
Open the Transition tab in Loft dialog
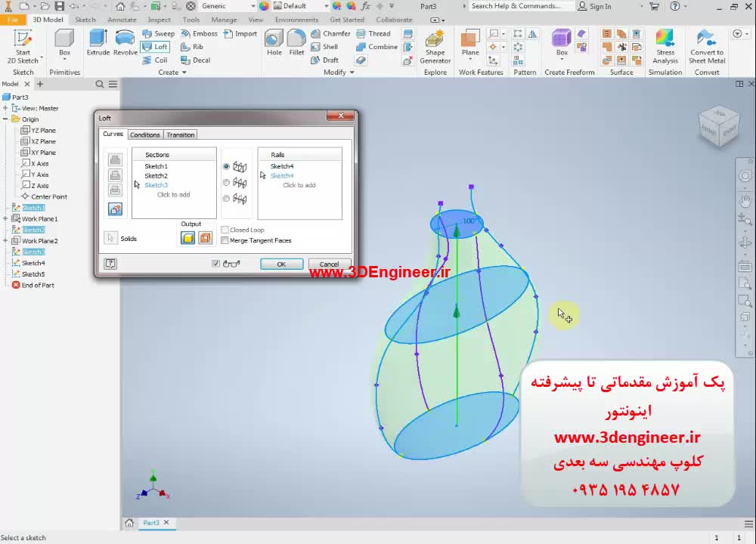[x=181, y=135]
